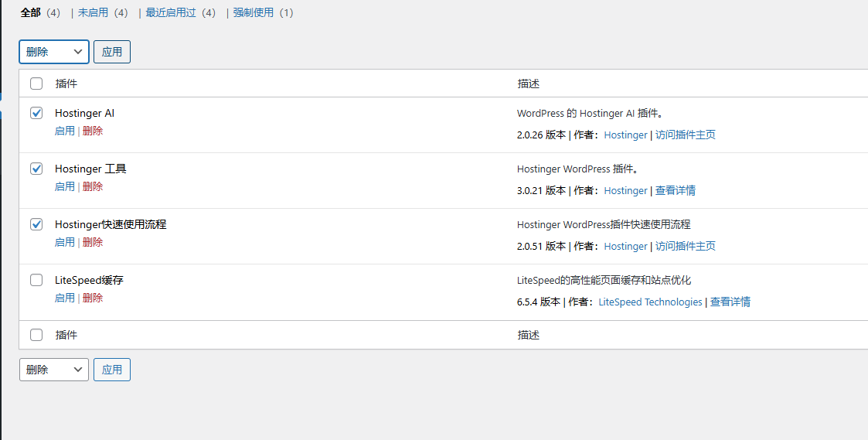Image resolution: width=868 pixels, height=440 pixels.
Task: Check the LiteSpeed缓存 plugin checkbox
Action: tap(36, 280)
